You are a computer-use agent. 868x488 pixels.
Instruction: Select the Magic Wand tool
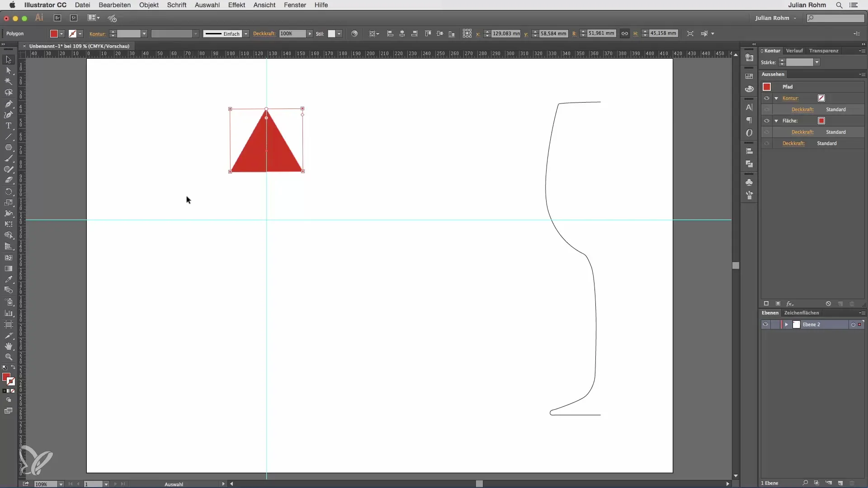pyautogui.click(x=9, y=81)
